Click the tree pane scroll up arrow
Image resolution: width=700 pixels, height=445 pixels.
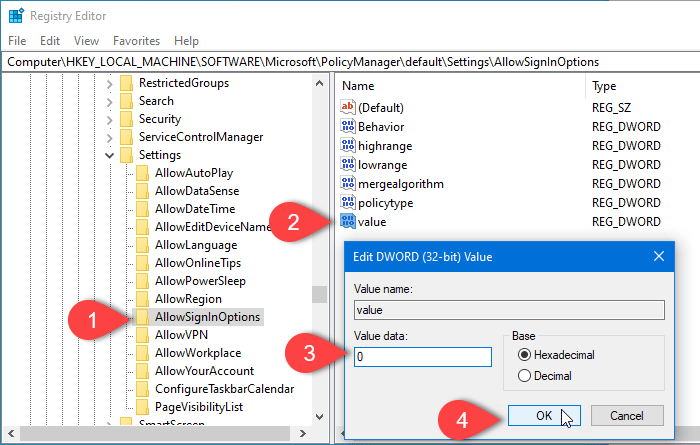coord(319,83)
